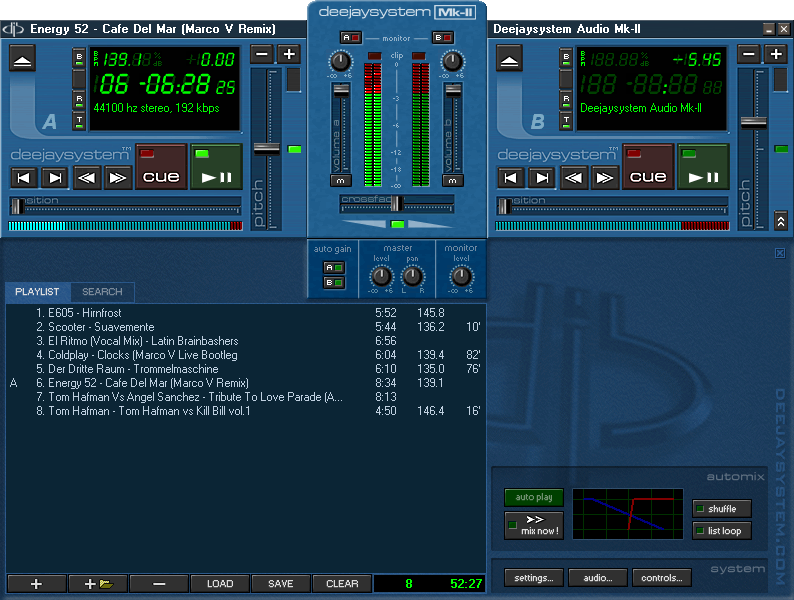Mute volume b channel with m button

pos(453,180)
